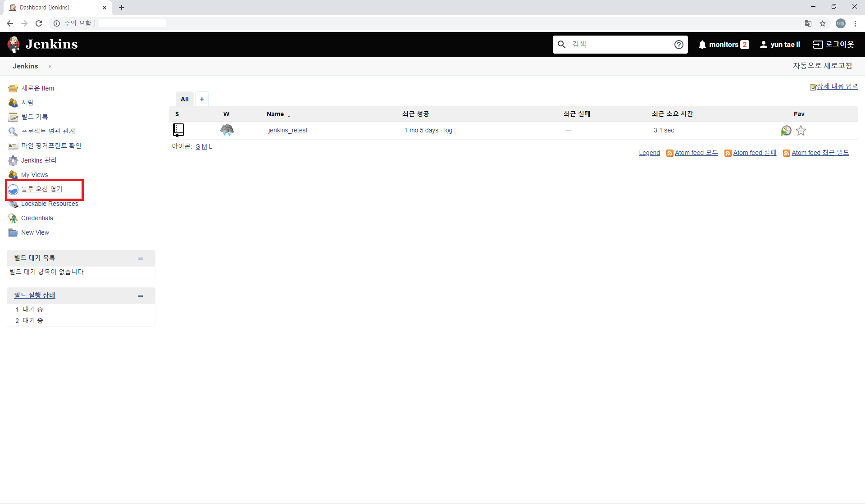Click the Jenkins breadcrumb link
This screenshot has height=504, width=865.
coord(25,66)
